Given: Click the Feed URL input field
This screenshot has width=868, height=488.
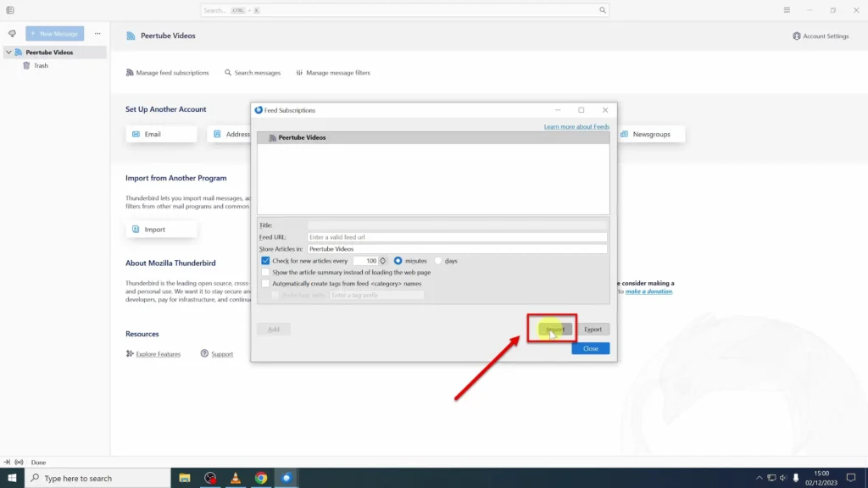Looking at the screenshot, I should [x=457, y=237].
